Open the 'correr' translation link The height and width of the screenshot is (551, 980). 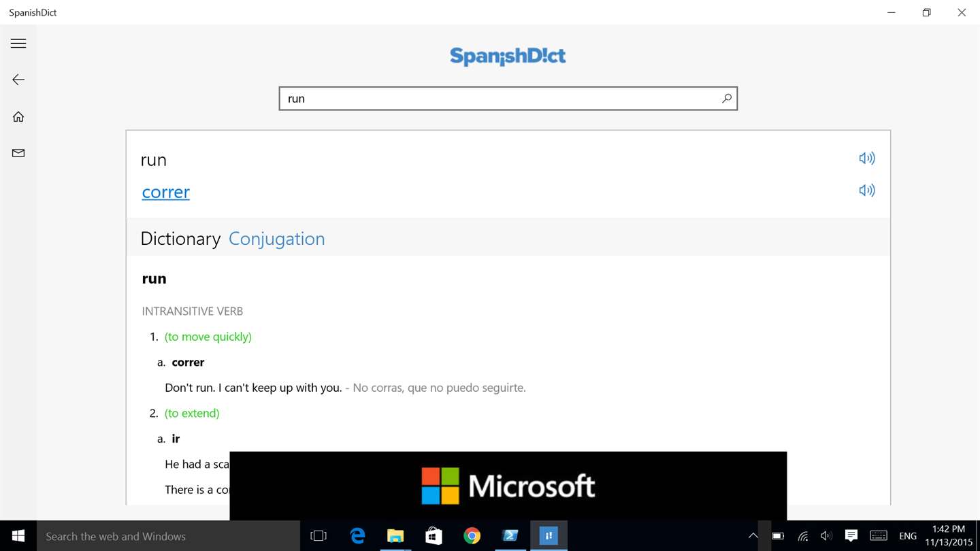pos(165,193)
